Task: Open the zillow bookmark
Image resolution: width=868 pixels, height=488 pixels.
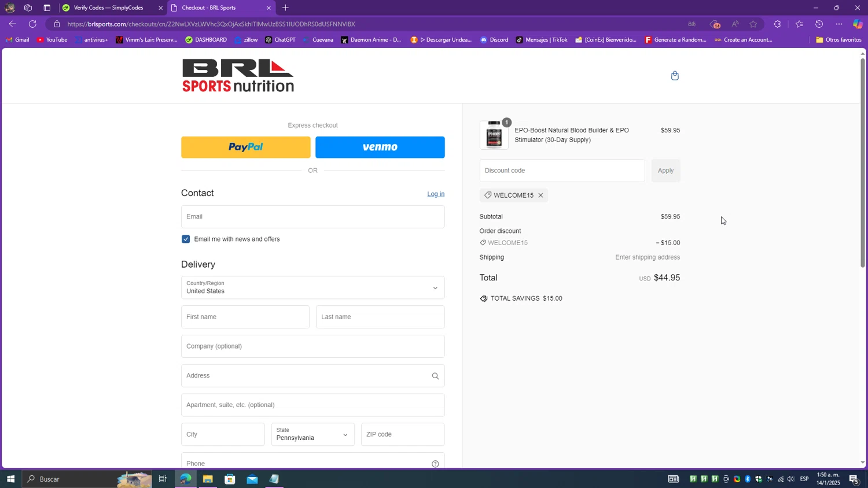Action: click(246, 40)
